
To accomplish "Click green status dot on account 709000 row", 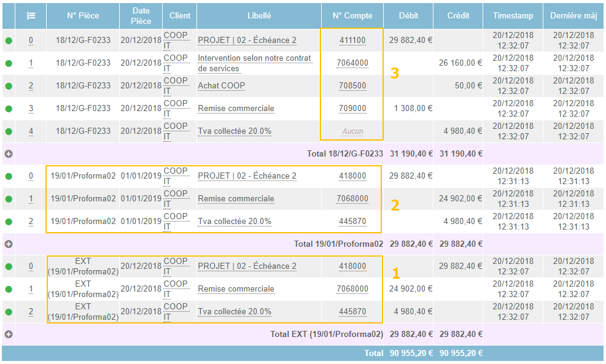I will point(9,109).
